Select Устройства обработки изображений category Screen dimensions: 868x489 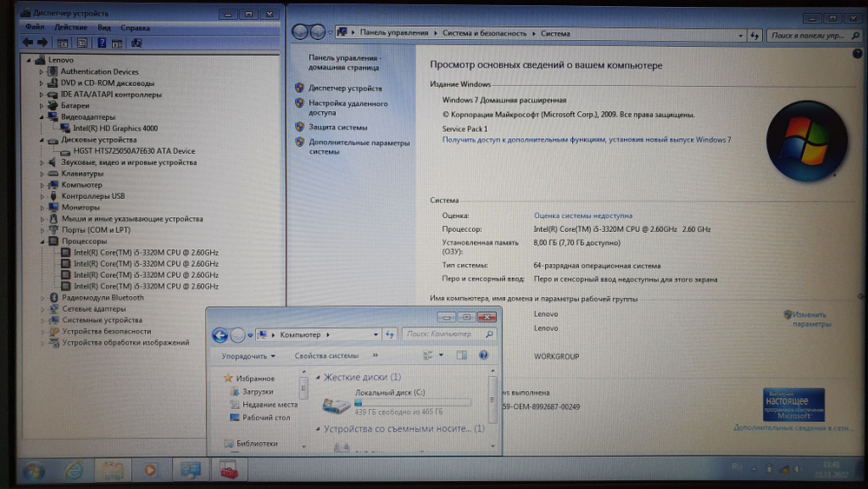pos(126,342)
